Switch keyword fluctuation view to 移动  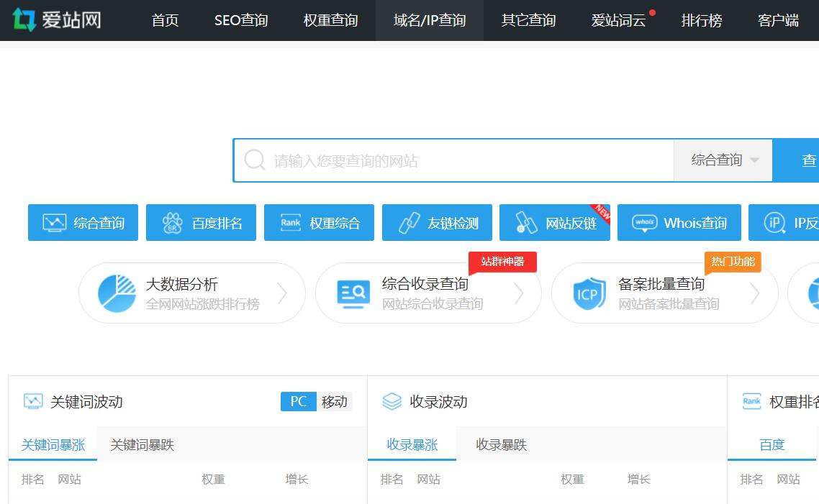[x=335, y=402]
